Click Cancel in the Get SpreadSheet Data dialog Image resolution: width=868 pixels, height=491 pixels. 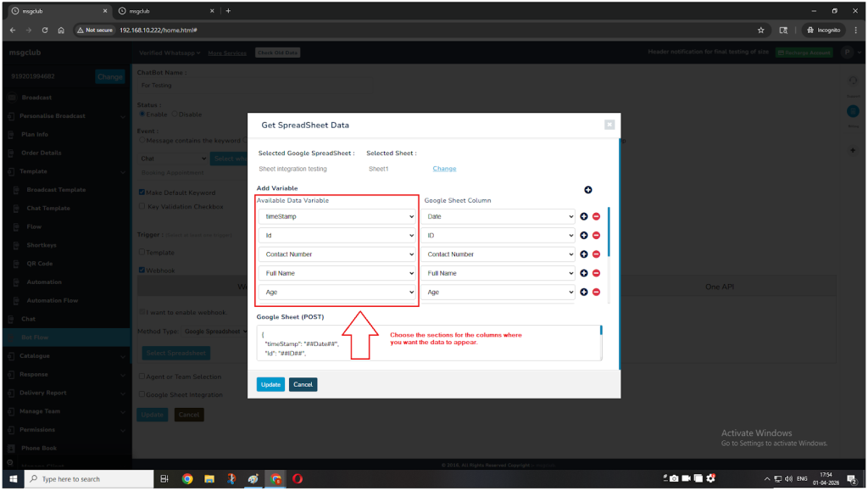[303, 384]
